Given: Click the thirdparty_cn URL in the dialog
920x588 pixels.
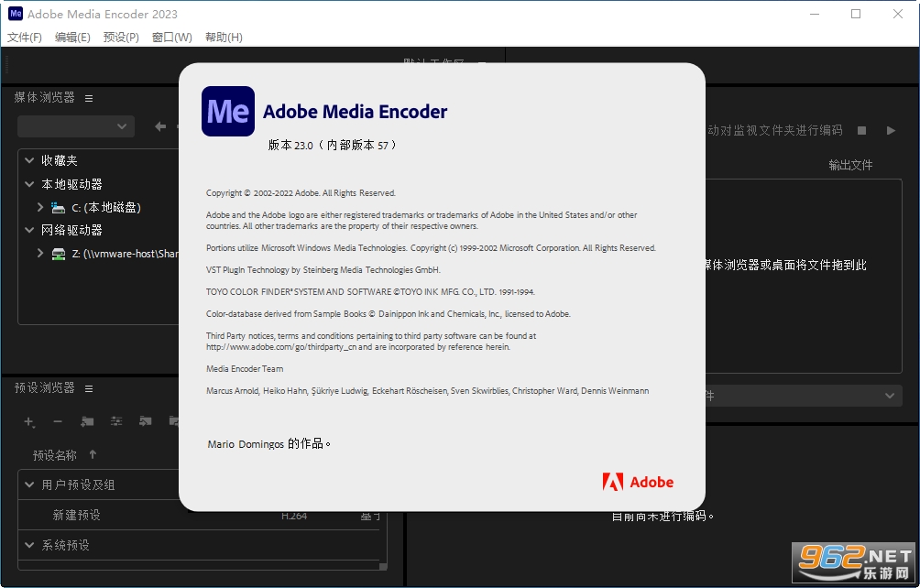Looking at the screenshot, I should point(280,347).
